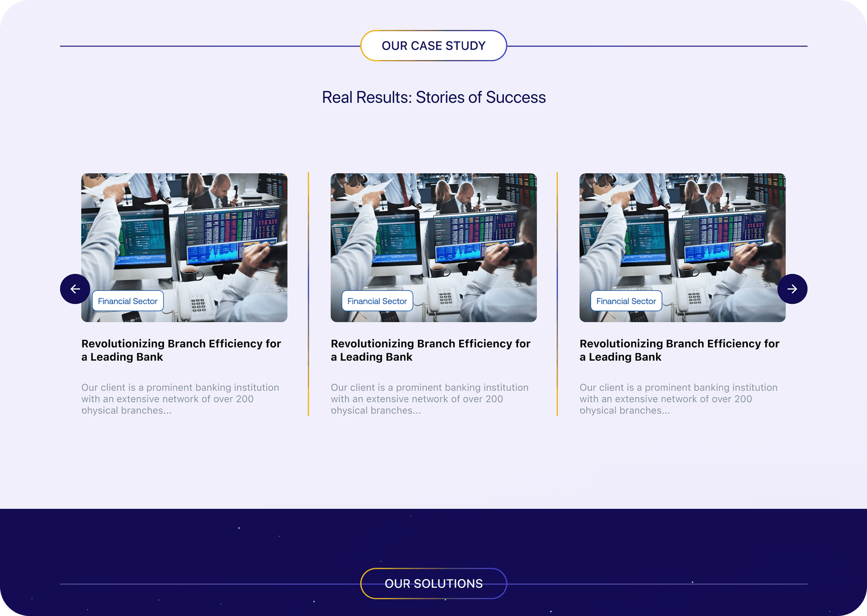Click the 'Real Results: Stories of Success' heading
Screen dimensions: 867x616
(433, 97)
